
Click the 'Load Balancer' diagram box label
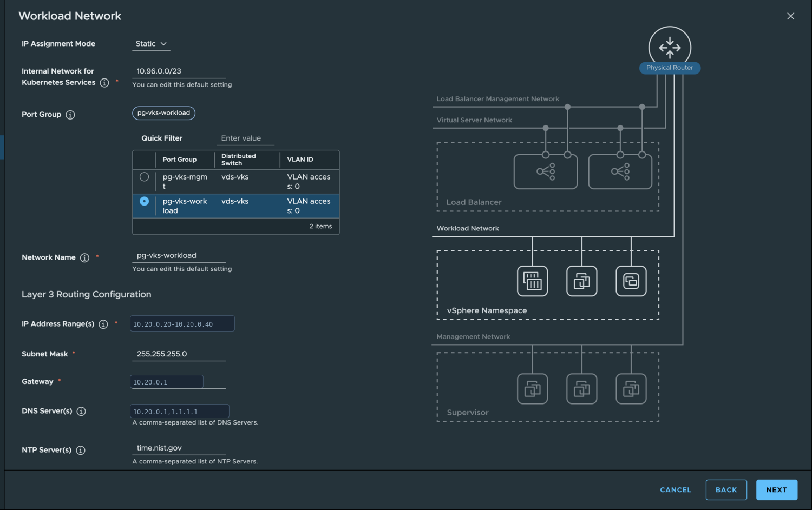coord(474,202)
